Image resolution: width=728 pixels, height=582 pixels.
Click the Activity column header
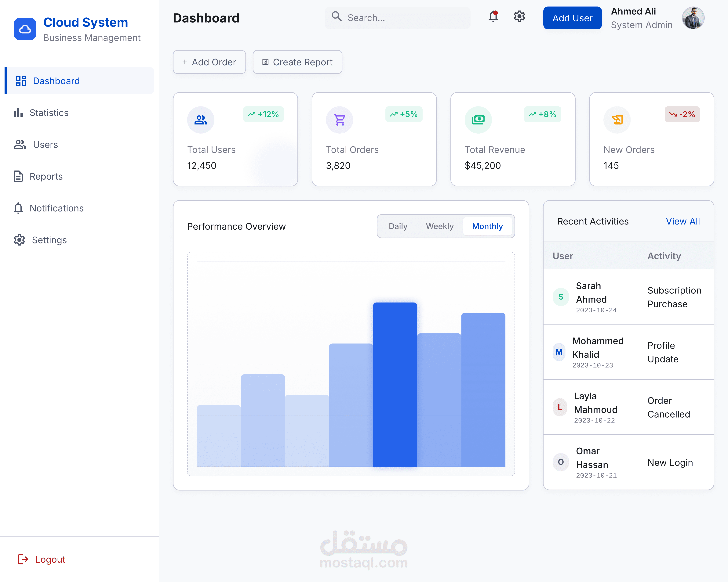click(x=664, y=256)
